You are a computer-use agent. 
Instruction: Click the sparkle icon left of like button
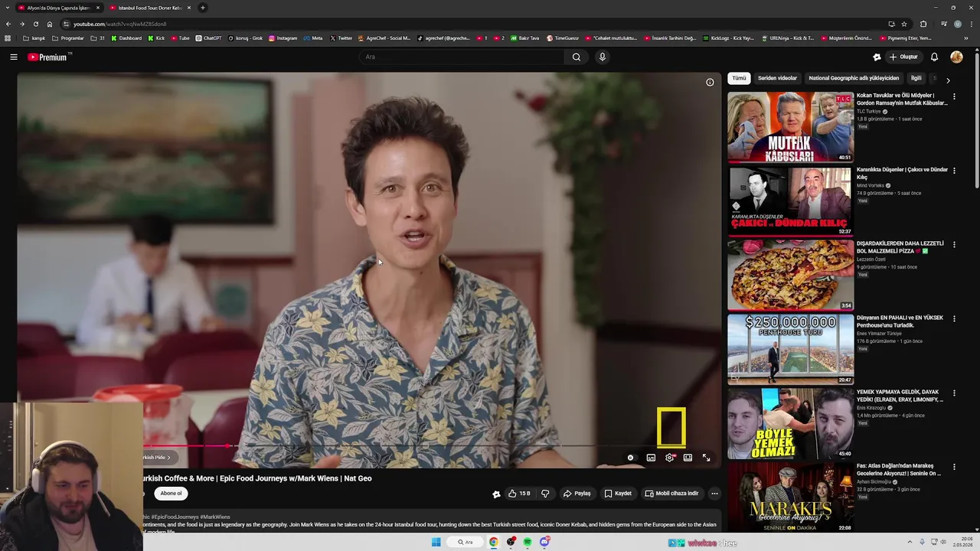[x=496, y=494]
